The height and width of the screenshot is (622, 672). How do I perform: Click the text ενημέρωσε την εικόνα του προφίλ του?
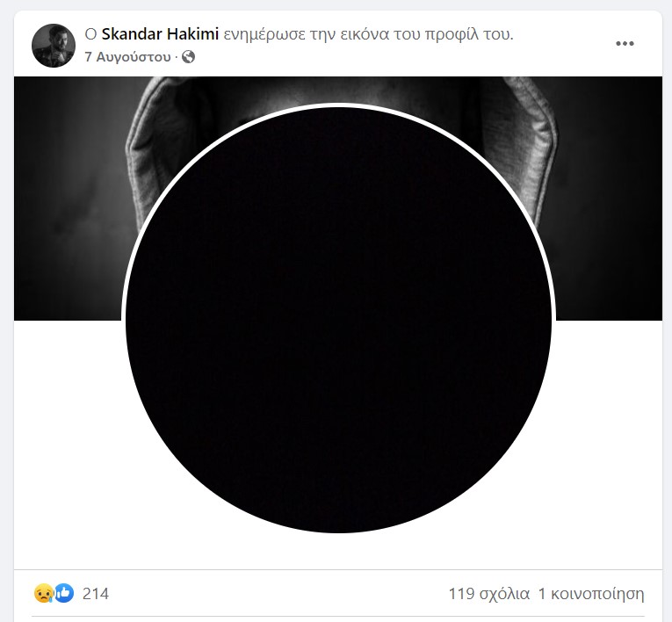click(369, 34)
